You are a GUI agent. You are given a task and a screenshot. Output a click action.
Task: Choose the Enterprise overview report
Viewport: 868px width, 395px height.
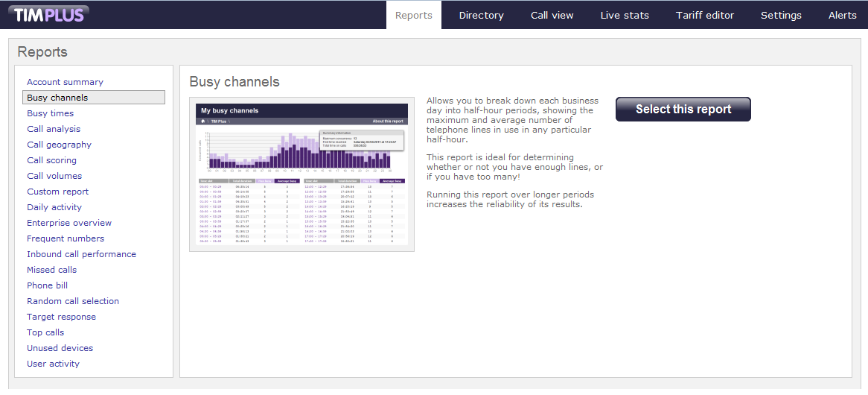coord(69,223)
